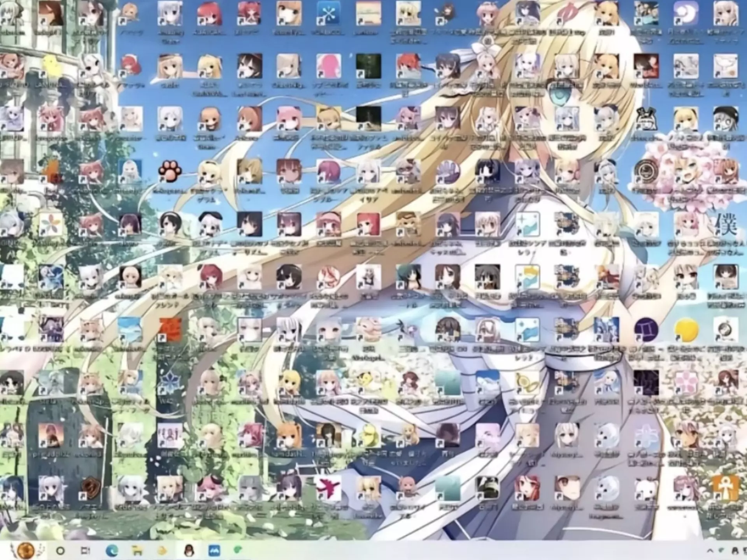Open the 僕 kanji desktop shortcut
The width and height of the screenshot is (747, 560).
click(726, 225)
